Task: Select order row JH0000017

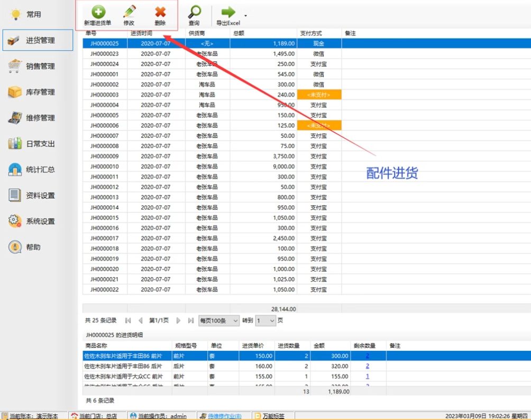Action: click(307, 238)
